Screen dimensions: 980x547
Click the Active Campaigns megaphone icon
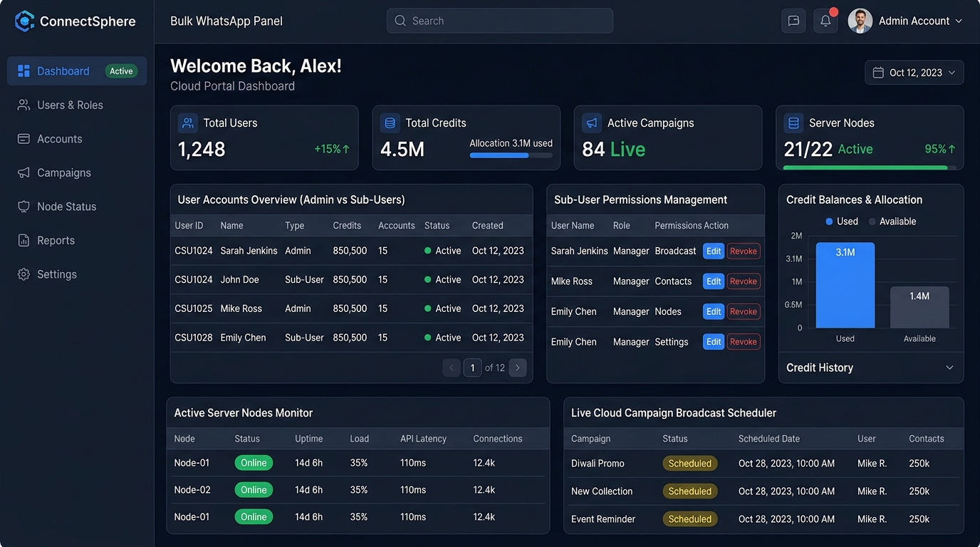tap(592, 123)
